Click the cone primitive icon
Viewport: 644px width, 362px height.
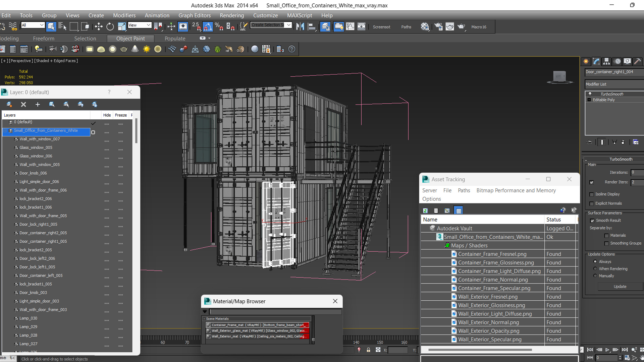(135, 49)
